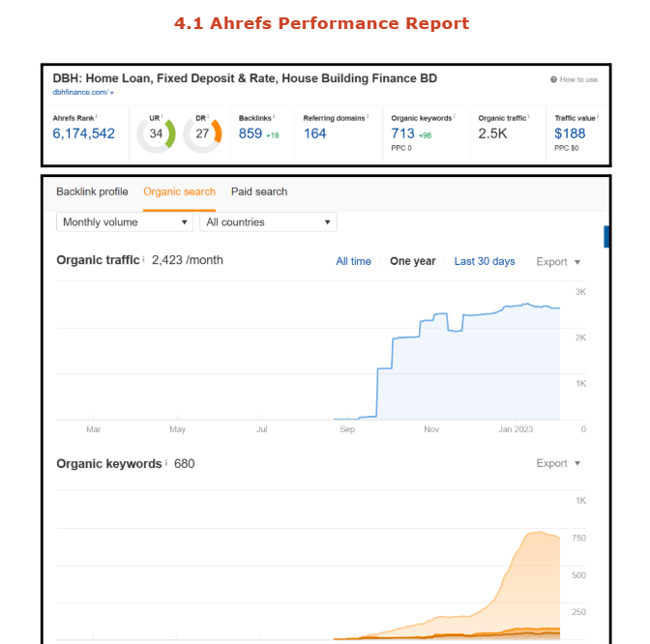The height and width of the screenshot is (644, 650).
Task: Switch to the Organic search tab
Action: (x=180, y=191)
